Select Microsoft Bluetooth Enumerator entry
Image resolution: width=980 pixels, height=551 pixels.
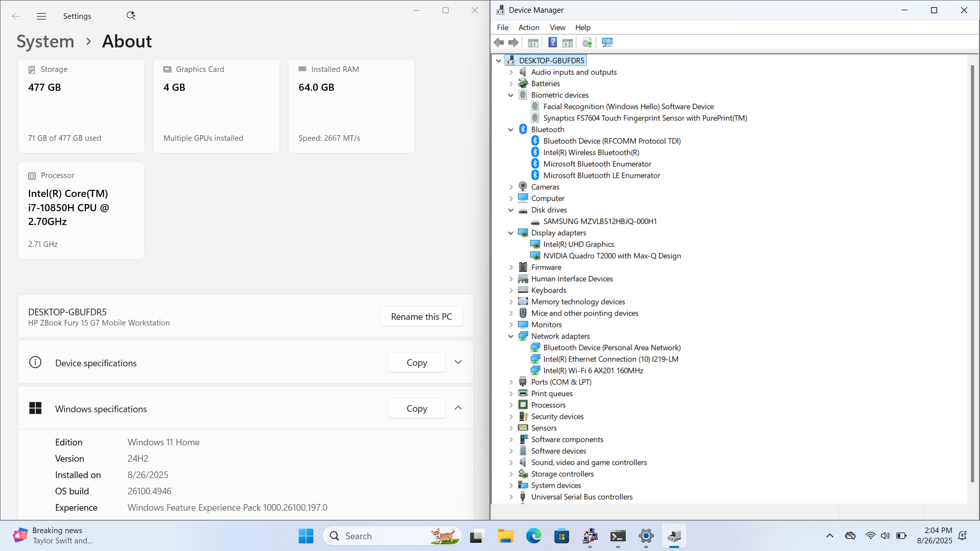597,164
